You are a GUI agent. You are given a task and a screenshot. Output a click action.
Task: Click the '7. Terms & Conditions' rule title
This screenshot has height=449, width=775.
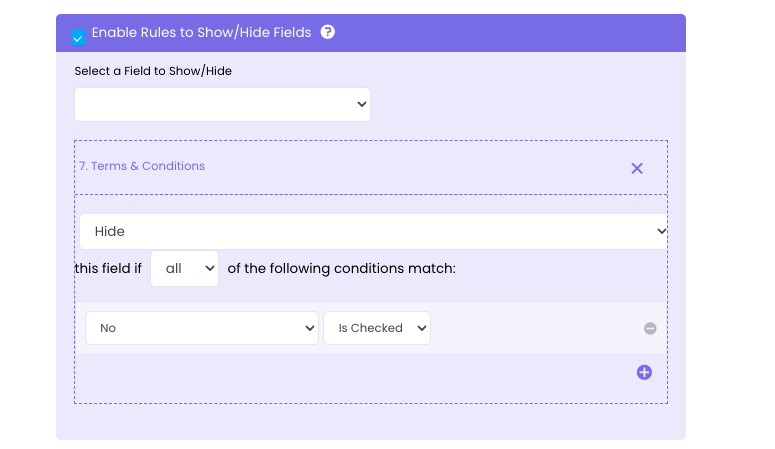[x=142, y=166]
